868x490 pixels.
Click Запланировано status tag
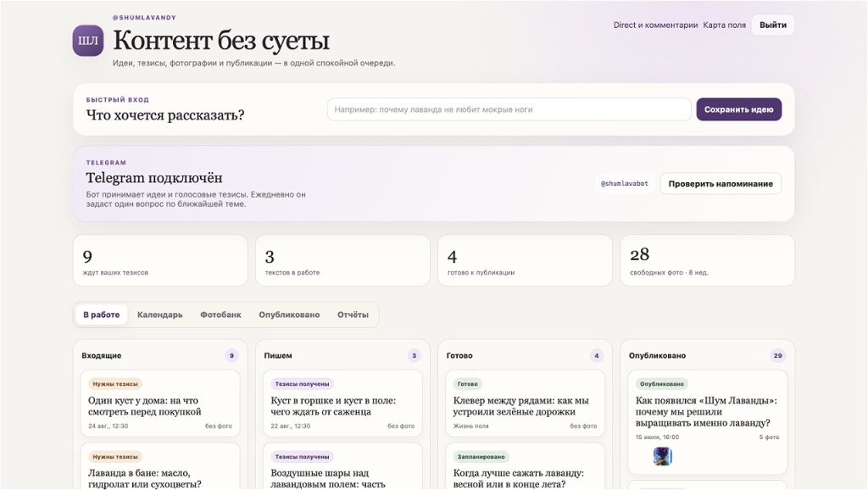pos(481,457)
